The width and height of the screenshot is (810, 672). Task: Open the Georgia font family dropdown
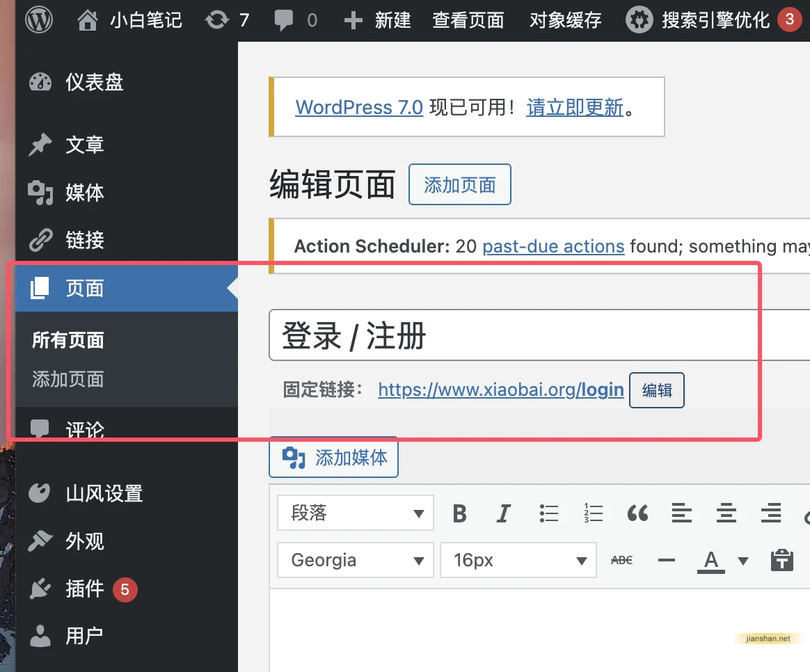click(356, 560)
